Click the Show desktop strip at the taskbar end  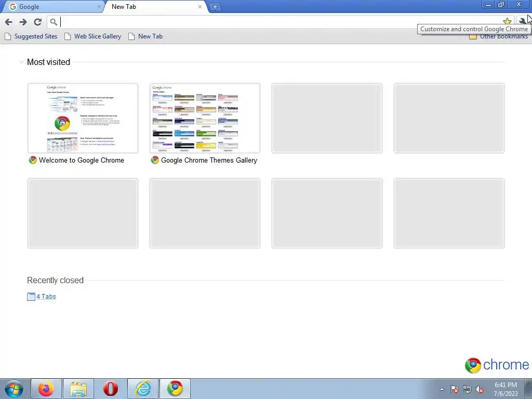(528, 389)
